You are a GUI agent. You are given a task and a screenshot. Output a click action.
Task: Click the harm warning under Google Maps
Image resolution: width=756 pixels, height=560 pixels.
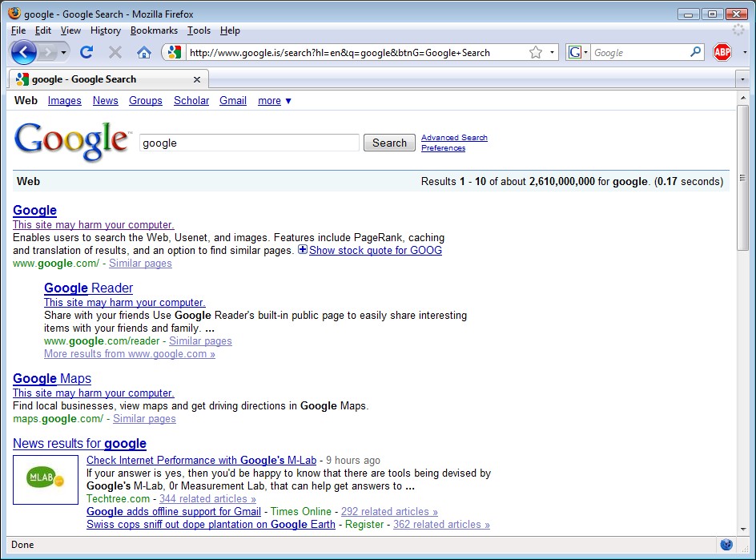(94, 393)
